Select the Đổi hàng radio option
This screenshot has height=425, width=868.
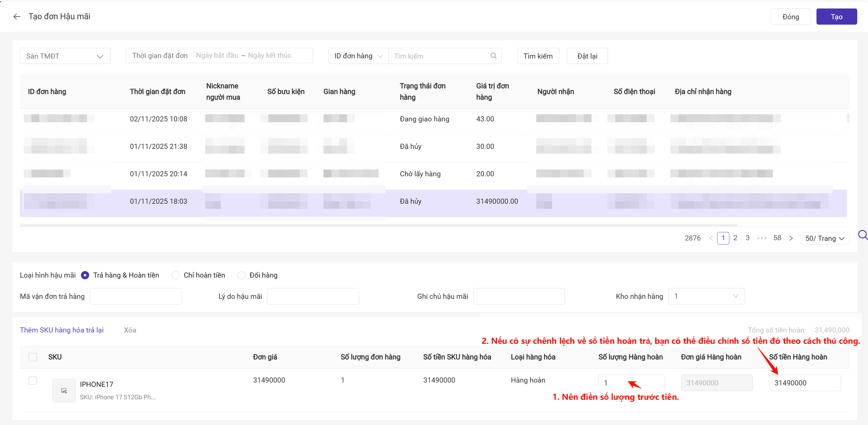[x=241, y=275]
